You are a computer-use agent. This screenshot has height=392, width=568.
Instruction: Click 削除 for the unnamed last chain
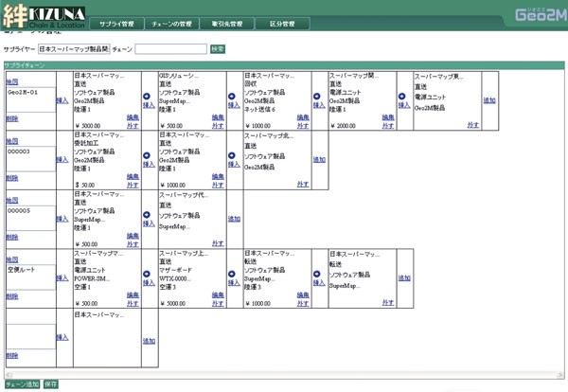coord(12,356)
